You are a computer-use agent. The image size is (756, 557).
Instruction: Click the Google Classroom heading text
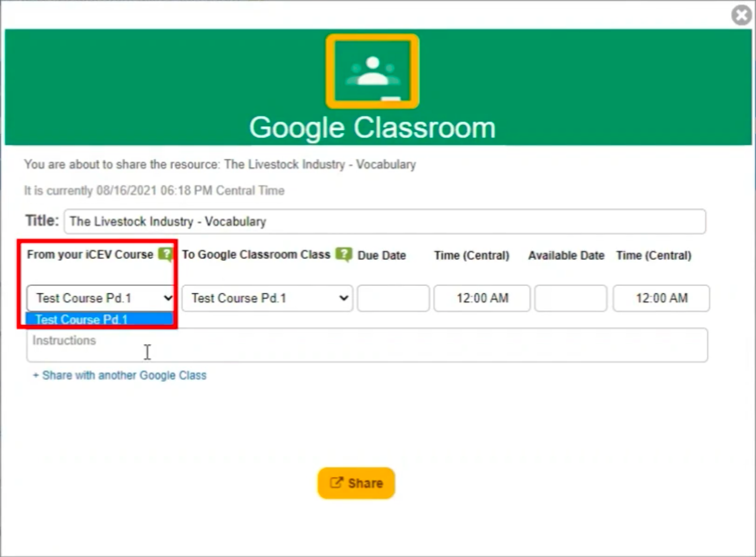point(372,128)
